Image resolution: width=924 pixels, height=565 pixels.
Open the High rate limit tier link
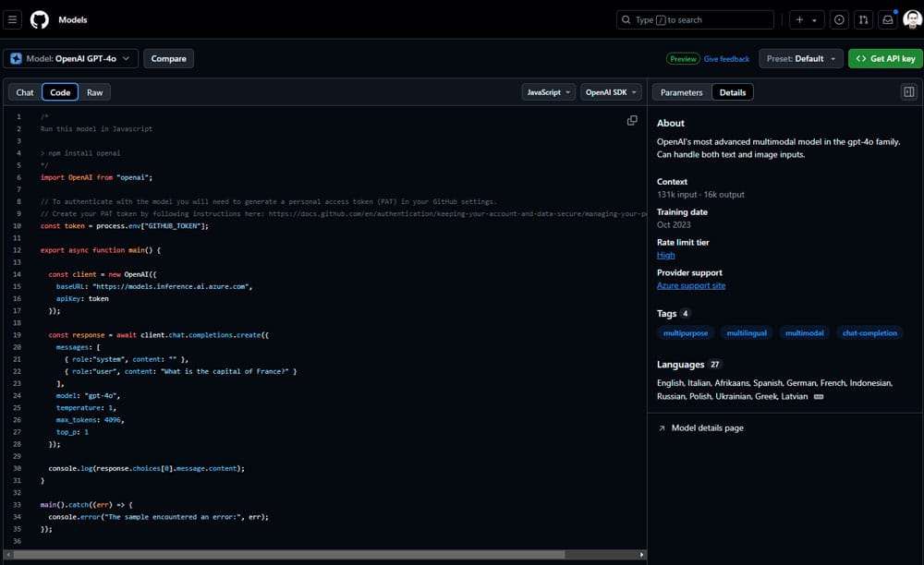[666, 255]
